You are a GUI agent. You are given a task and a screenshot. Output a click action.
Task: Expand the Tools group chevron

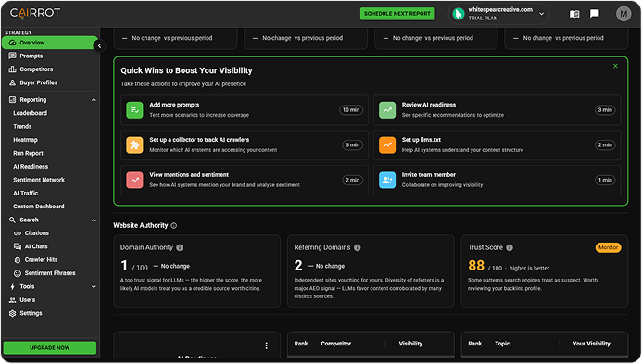[94, 286]
